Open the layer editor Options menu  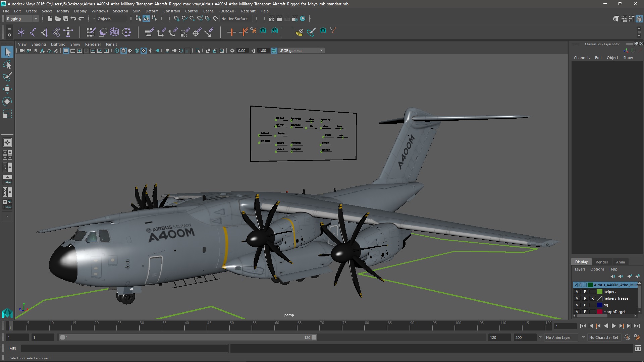click(x=597, y=269)
